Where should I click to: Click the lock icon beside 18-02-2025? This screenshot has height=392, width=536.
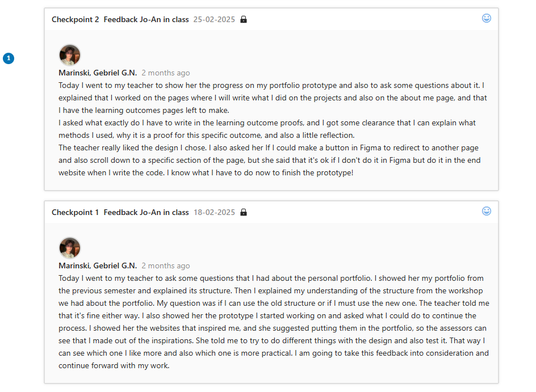pyautogui.click(x=244, y=212)
